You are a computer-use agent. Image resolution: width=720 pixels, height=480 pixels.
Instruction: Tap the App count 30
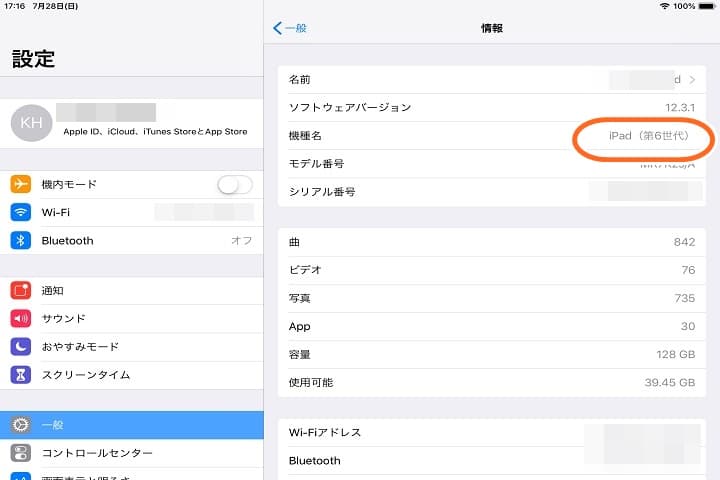(688, 326)
